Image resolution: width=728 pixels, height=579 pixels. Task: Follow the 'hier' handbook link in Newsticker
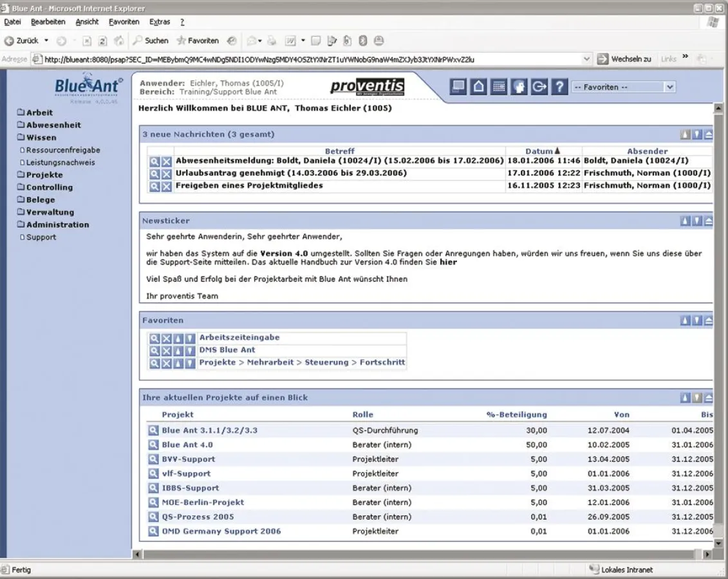pos(448,262)
